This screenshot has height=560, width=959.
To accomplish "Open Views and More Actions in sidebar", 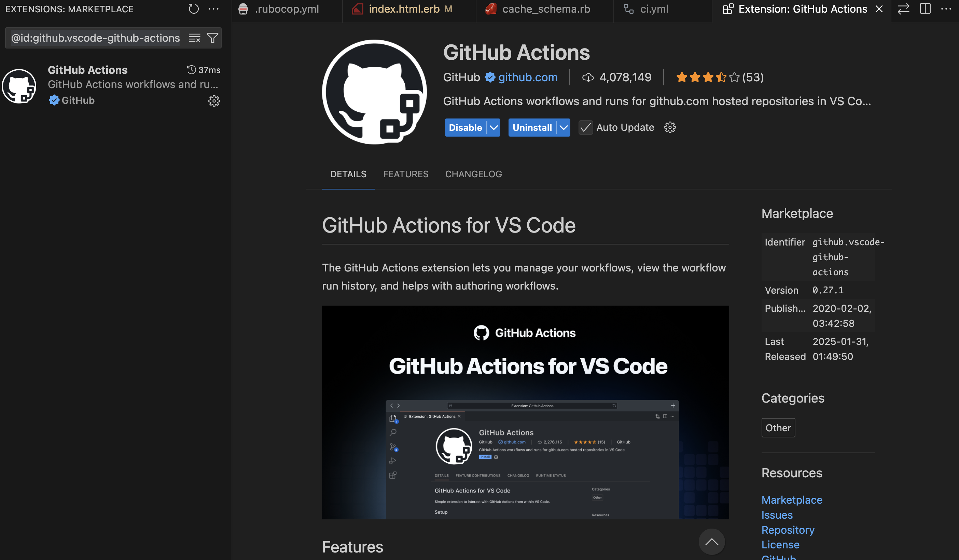I will (x=213, y=9).
